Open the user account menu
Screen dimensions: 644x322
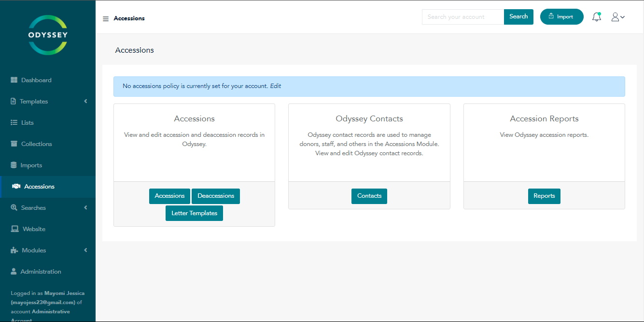618,17
